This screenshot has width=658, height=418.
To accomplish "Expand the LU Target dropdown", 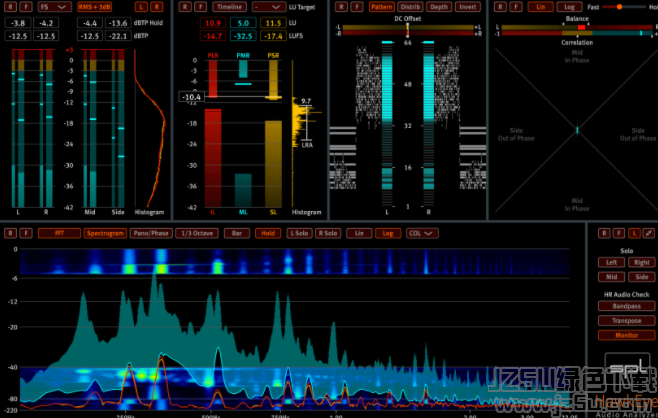I will (269, 7).
